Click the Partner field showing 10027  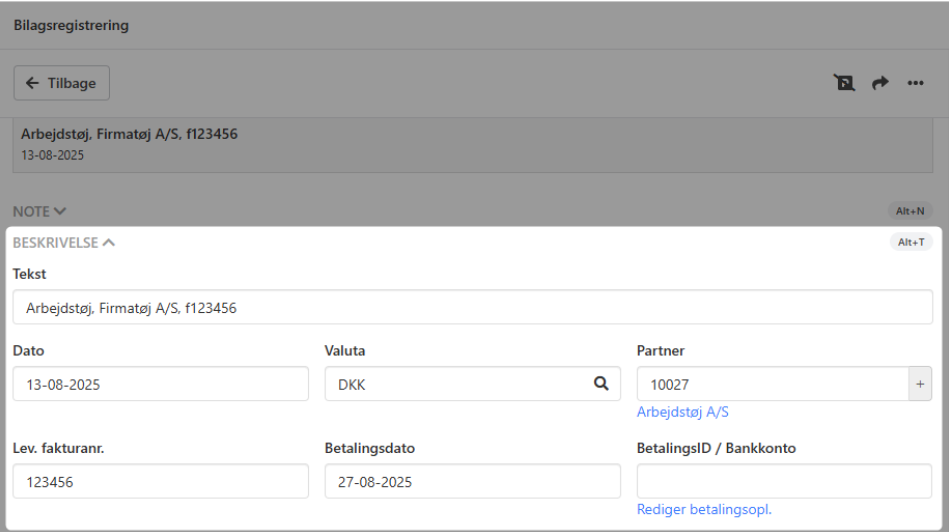click(770, 384)
